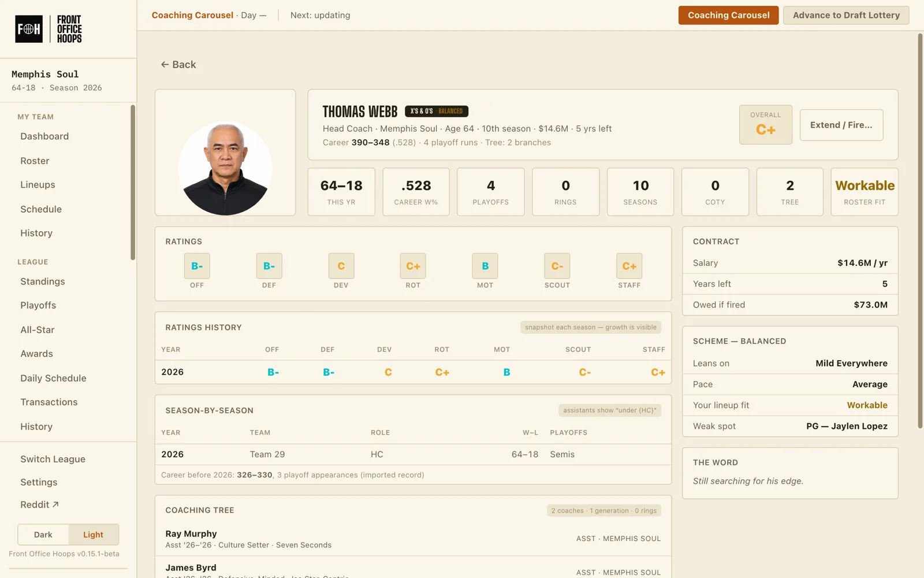Screen dimensions: 924x578
Task: Click the ROT C+ rating badge
Action: click(413, 266)
